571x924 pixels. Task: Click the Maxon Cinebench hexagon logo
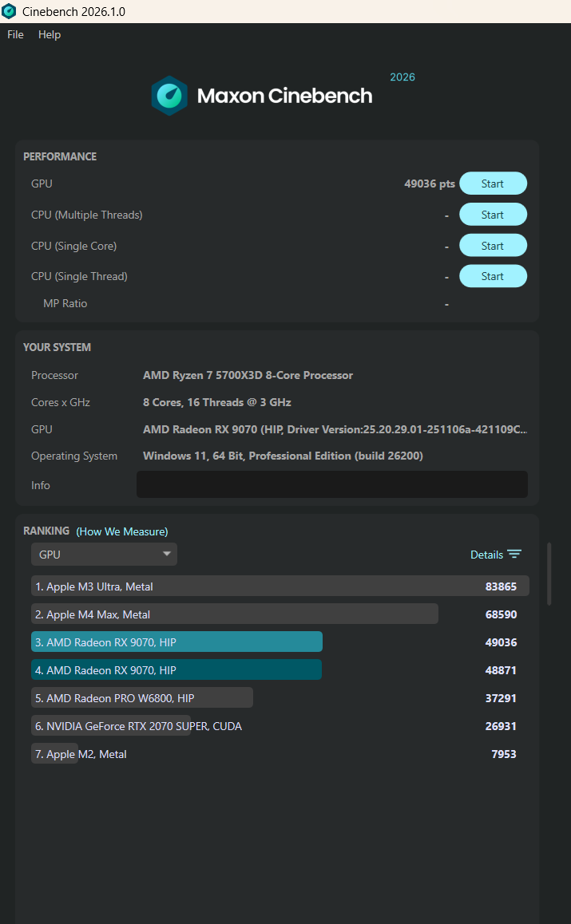tap(169, 96)
